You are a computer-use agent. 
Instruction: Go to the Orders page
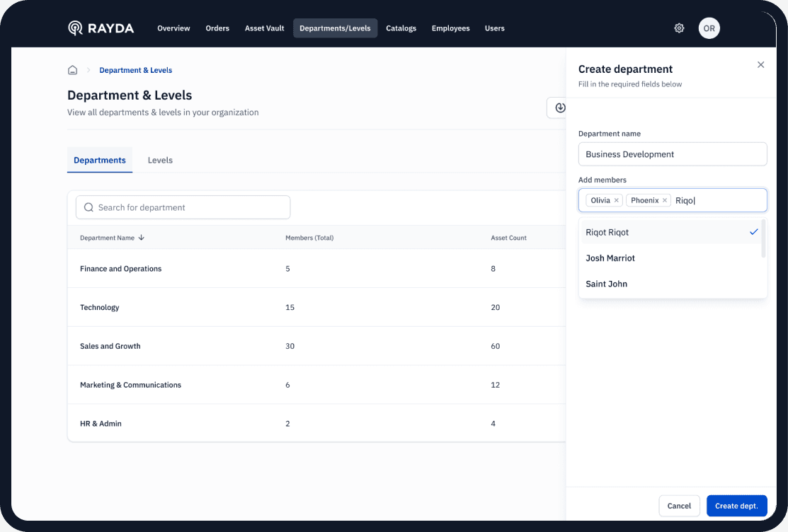coord(217,28)
